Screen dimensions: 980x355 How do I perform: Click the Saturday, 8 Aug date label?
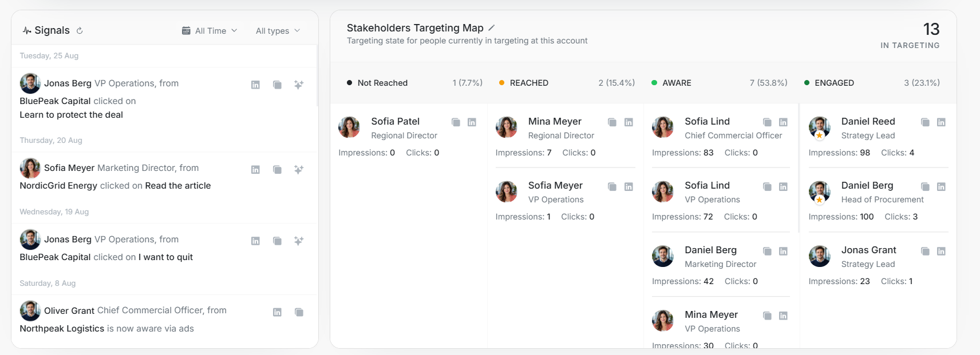pos(48,284)
